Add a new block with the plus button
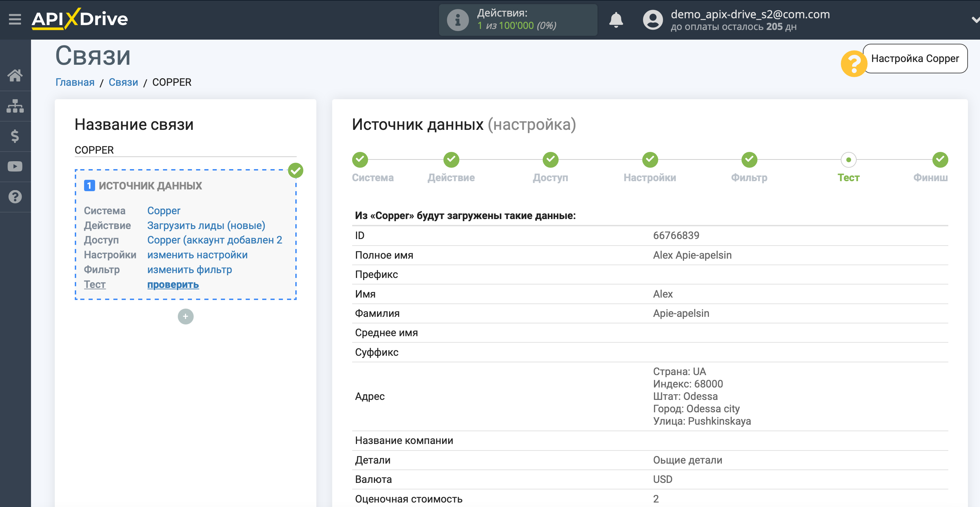The width and height of the screenshot is (980, 507). (x=186, y=317)
